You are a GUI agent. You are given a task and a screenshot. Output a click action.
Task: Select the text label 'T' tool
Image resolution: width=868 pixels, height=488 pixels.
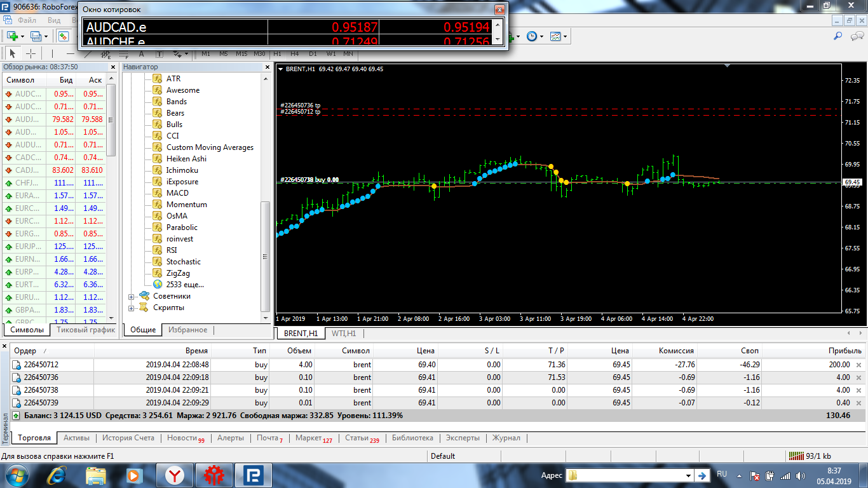click(x=158, y=54)
